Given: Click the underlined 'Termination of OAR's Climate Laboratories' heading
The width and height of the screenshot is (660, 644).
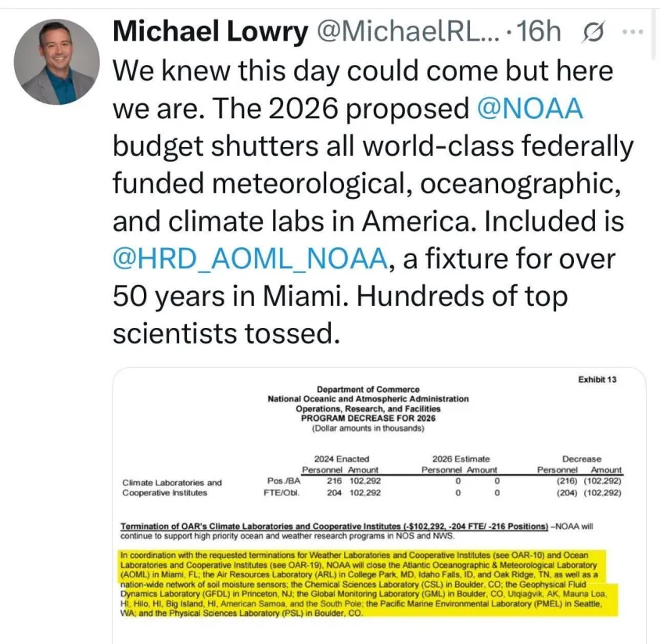Looking at the screenshot, I should coord(334,526).
